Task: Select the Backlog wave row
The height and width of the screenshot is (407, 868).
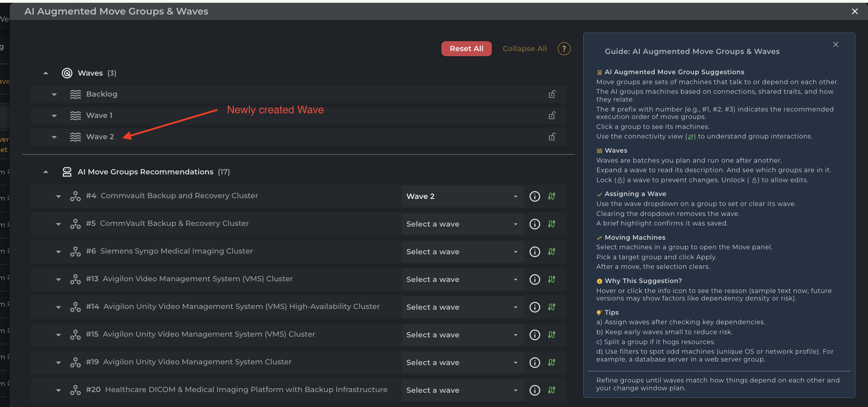Action: click(x=102, y=94)
